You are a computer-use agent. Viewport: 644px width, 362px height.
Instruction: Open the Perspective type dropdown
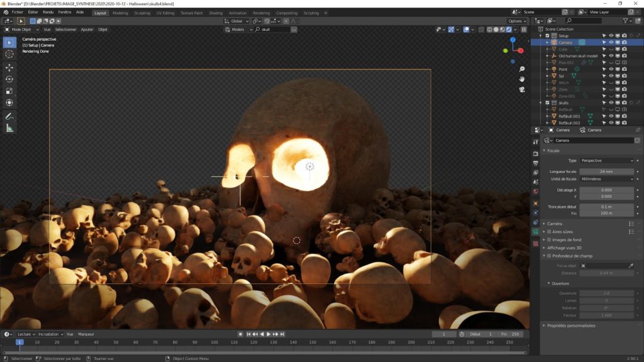(x=607, y=160)
